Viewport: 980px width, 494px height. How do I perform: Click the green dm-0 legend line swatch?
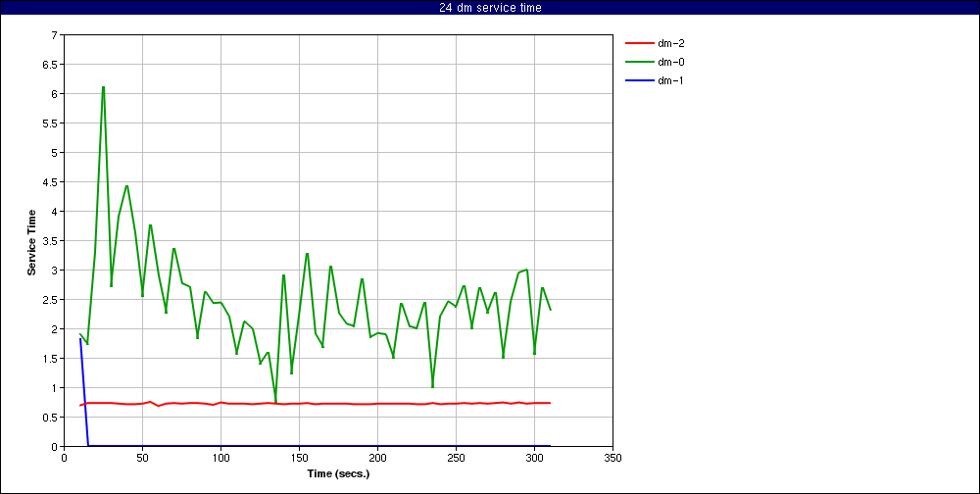639,62
